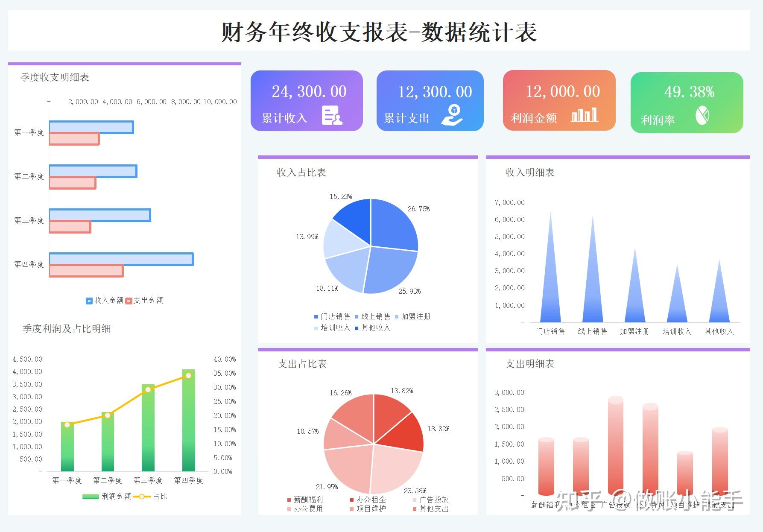
Task: Click the 第二季度 red expense bar
Action: click(73, 183)
